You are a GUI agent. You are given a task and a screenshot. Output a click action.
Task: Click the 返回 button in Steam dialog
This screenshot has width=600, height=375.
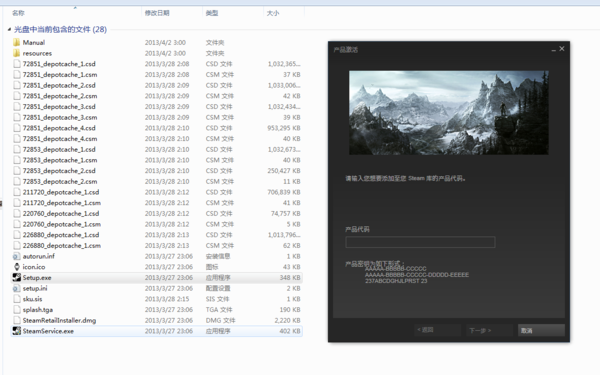point(437,330)
